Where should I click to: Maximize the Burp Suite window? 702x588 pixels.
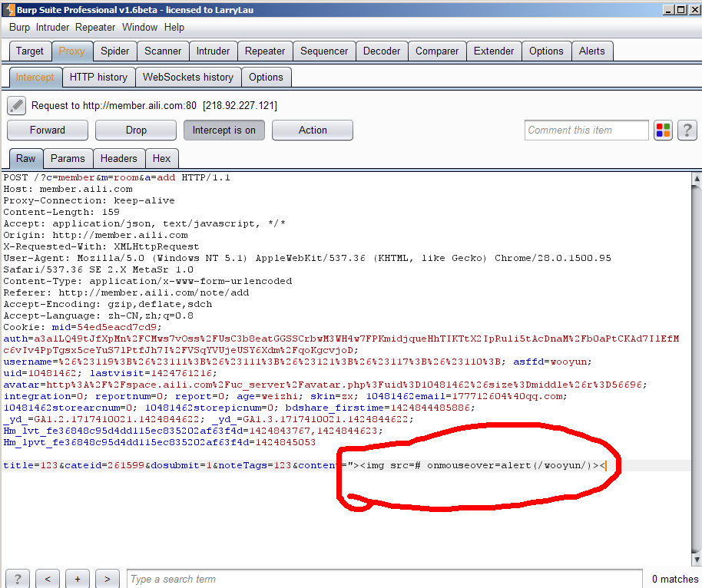680,9
